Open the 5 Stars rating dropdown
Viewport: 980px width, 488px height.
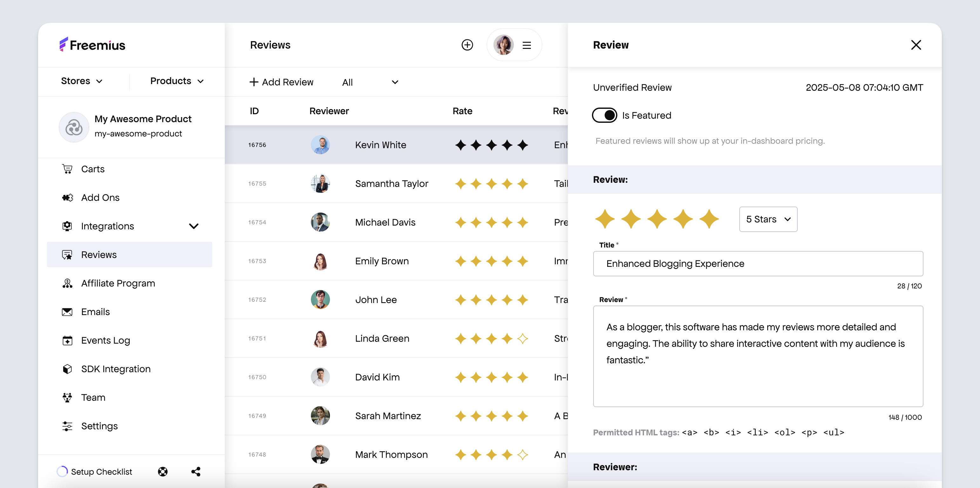click(768, 219)
